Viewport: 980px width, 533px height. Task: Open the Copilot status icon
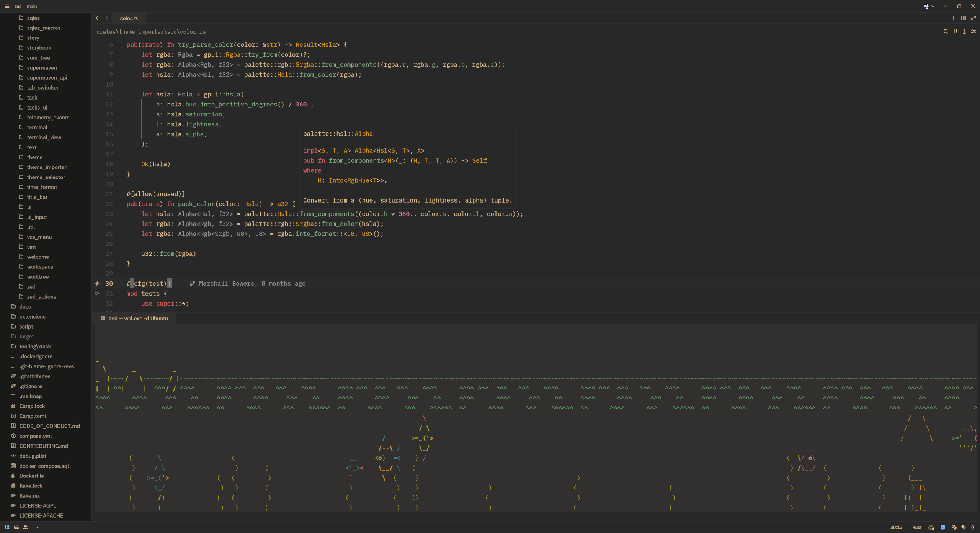coord(931,527)
